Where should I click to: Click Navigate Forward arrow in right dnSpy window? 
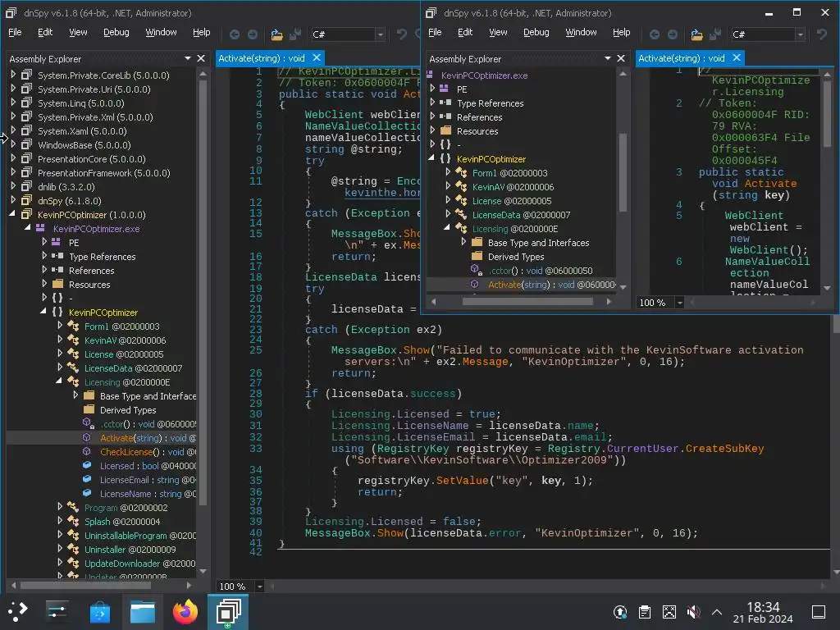click(x=673, y=34)
